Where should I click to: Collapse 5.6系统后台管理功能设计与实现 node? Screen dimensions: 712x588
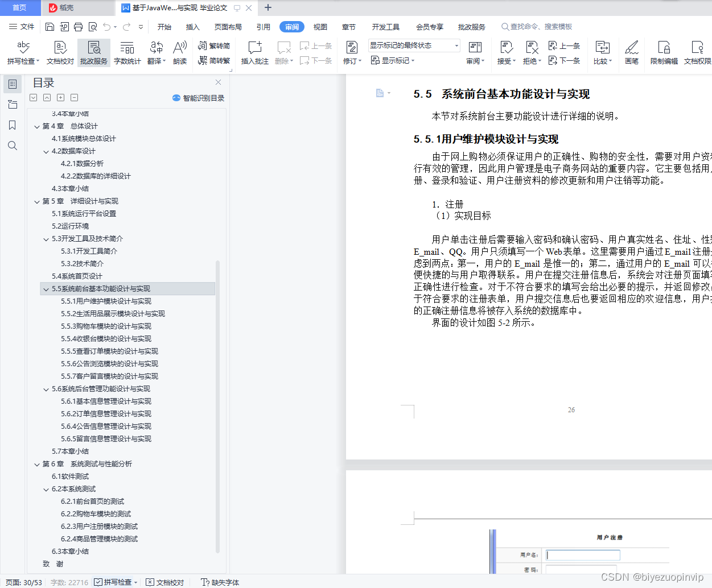[x=46, y=389]
